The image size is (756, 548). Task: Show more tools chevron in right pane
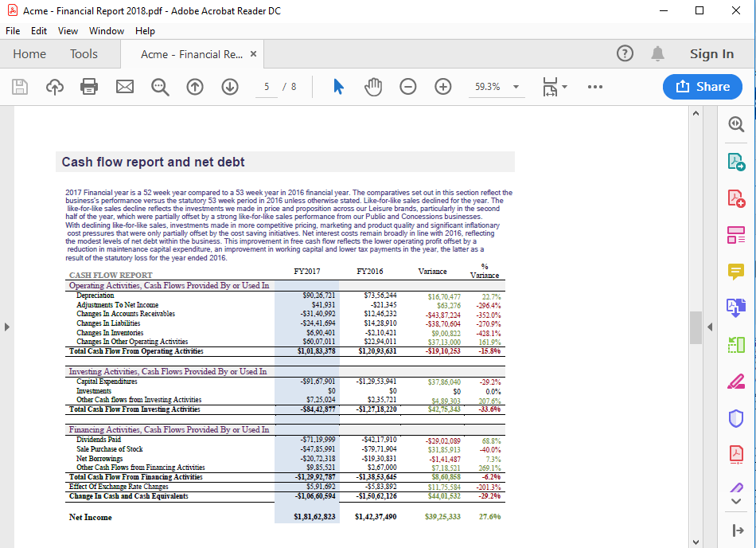[736, 501]
